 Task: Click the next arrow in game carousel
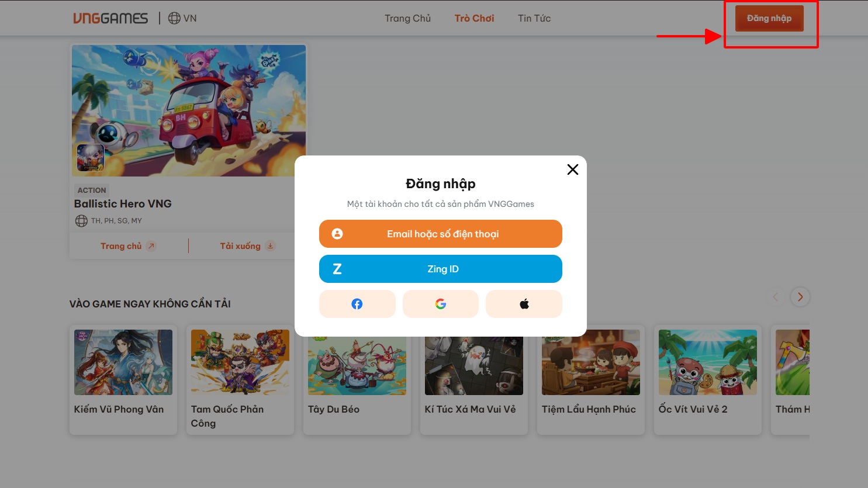click(800, 297)
